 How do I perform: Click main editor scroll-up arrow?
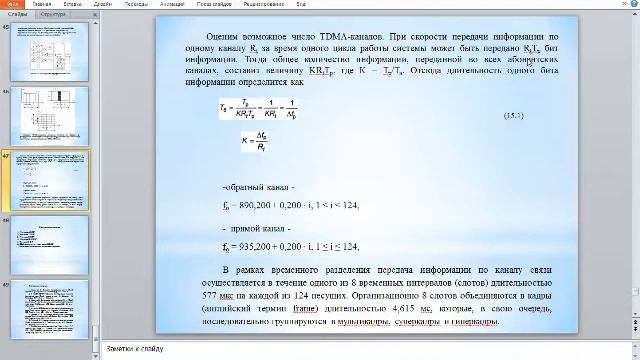[x=636, y=13]
